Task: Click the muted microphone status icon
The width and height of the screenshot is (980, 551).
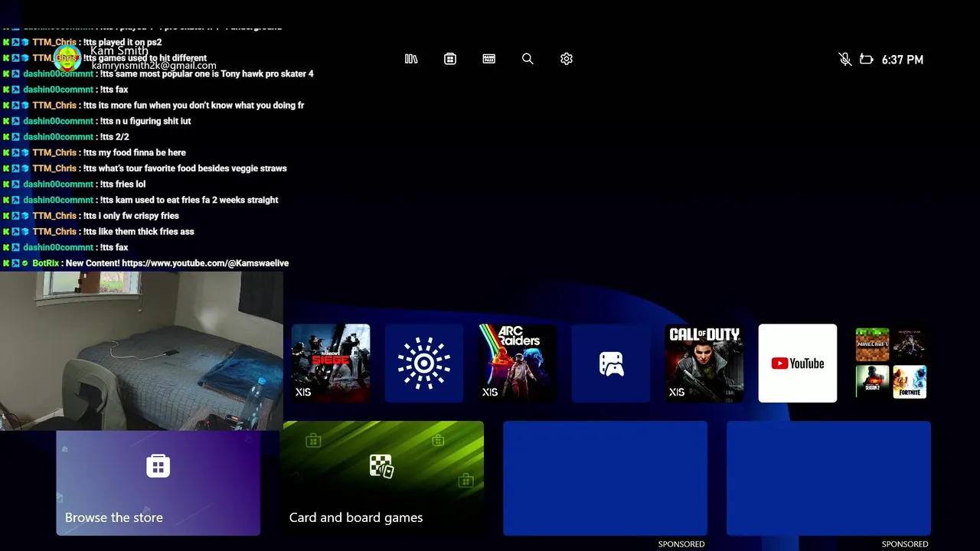Action: point(845,59)
